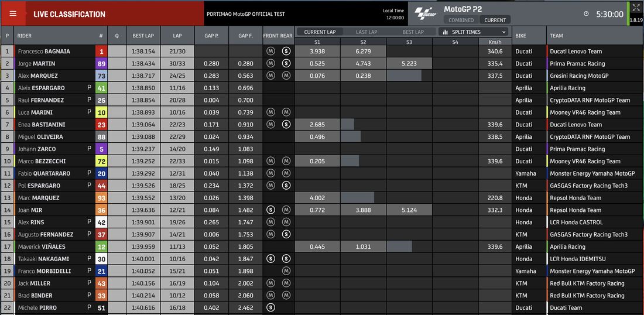Click PORTIMAO MotoGP OFFICIAL TEST title
Image resolution: width=644 pixels, height=315 pixels.
click(246, 14)
